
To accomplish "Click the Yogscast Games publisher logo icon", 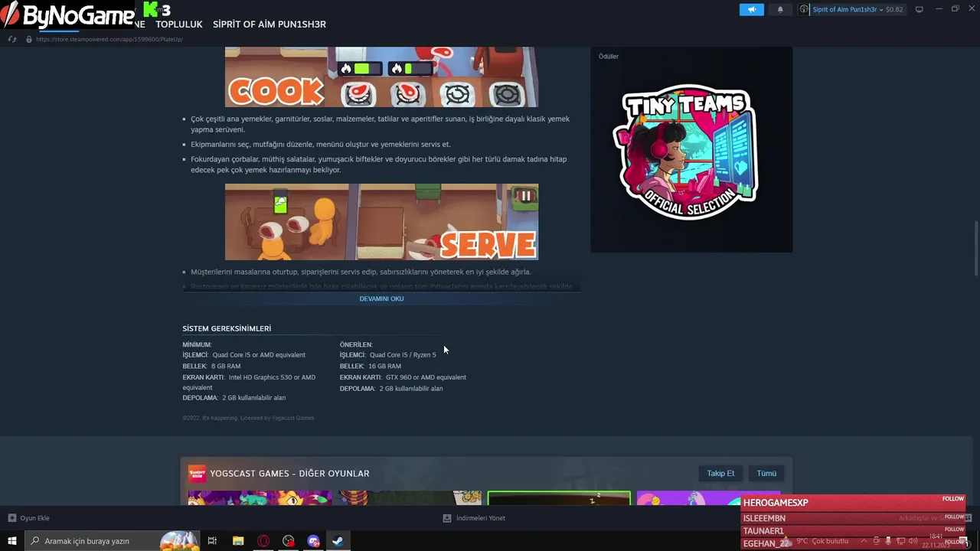I will click(198, 474).
